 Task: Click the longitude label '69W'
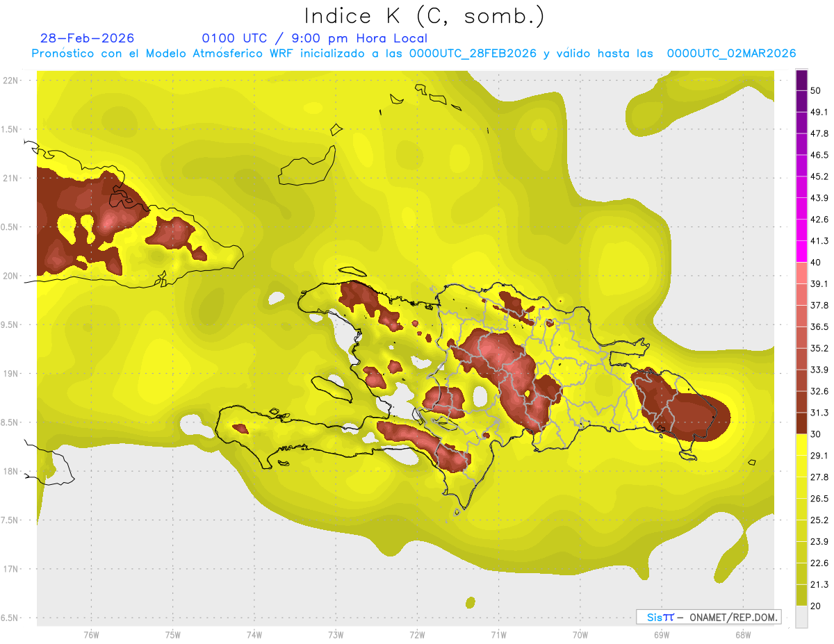pyautogui.click(x=661, y=635)
